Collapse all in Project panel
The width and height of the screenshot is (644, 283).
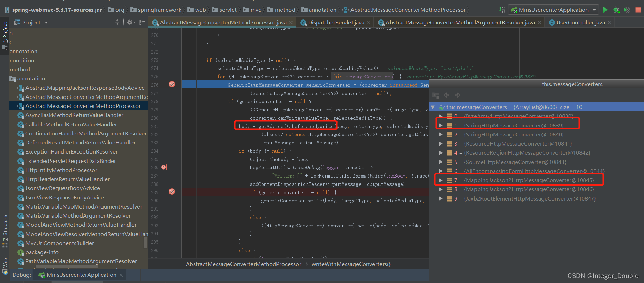click(x=117, y=22)
